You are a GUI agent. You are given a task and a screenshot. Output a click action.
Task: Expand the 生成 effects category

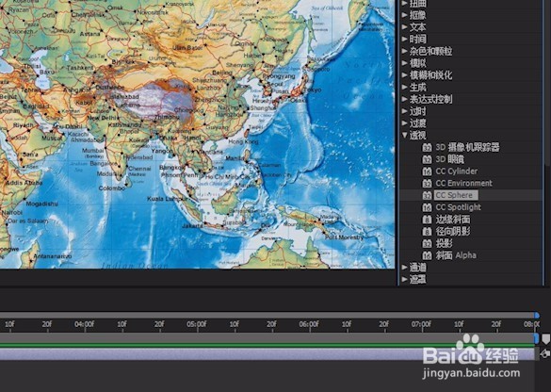(x=405, y=87)
